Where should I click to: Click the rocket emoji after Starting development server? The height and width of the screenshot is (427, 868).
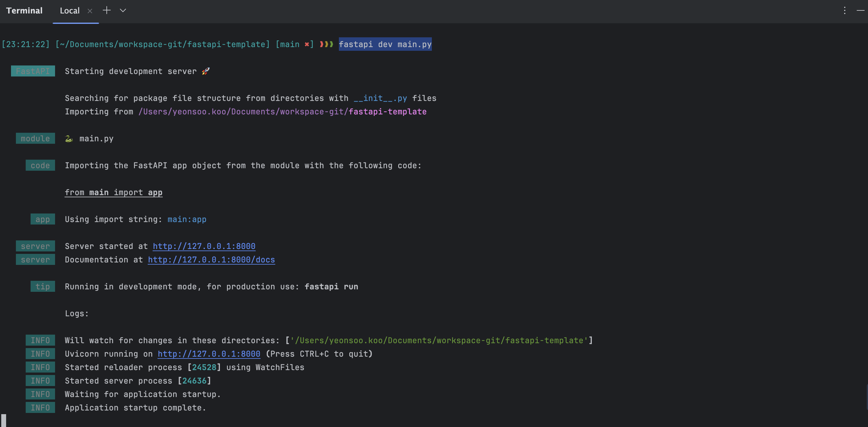point(206,71)
